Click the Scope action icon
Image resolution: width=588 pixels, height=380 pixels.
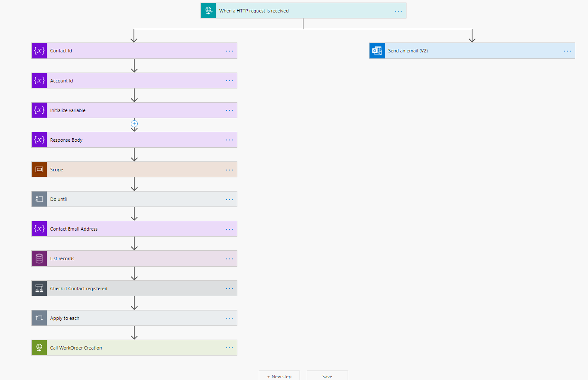click(x=39, y=170)
